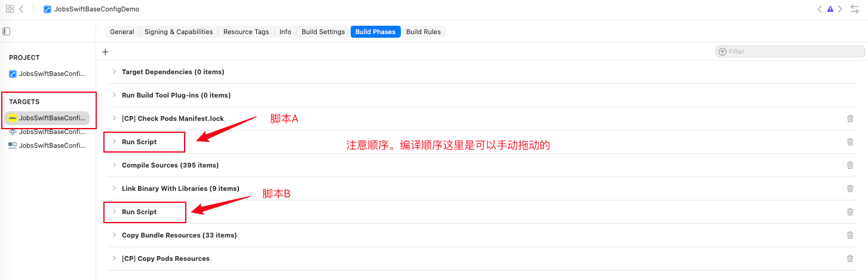Expand the Copy Bundle Resources phase

114,235
